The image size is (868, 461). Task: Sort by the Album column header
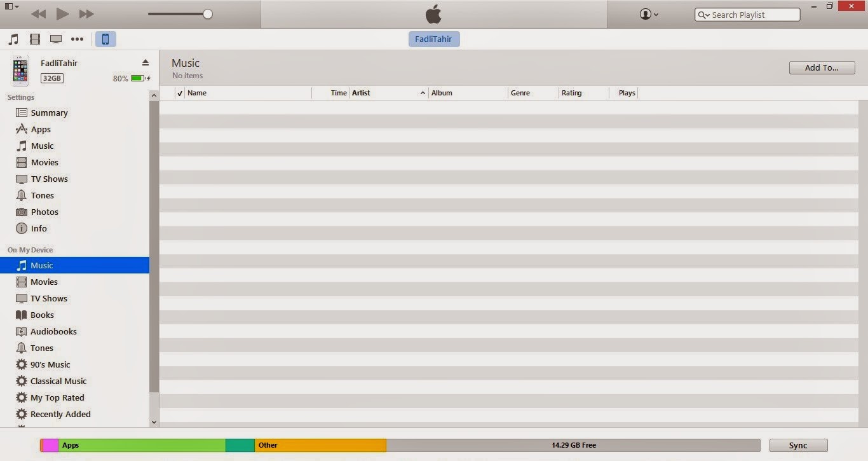click(468, 93)
